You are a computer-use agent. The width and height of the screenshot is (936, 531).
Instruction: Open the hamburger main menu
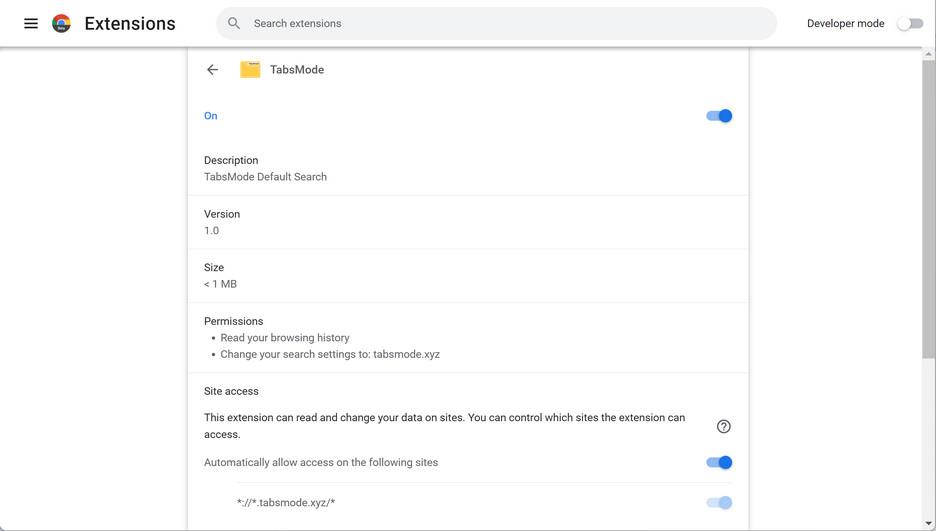click(x=31, y=23)
